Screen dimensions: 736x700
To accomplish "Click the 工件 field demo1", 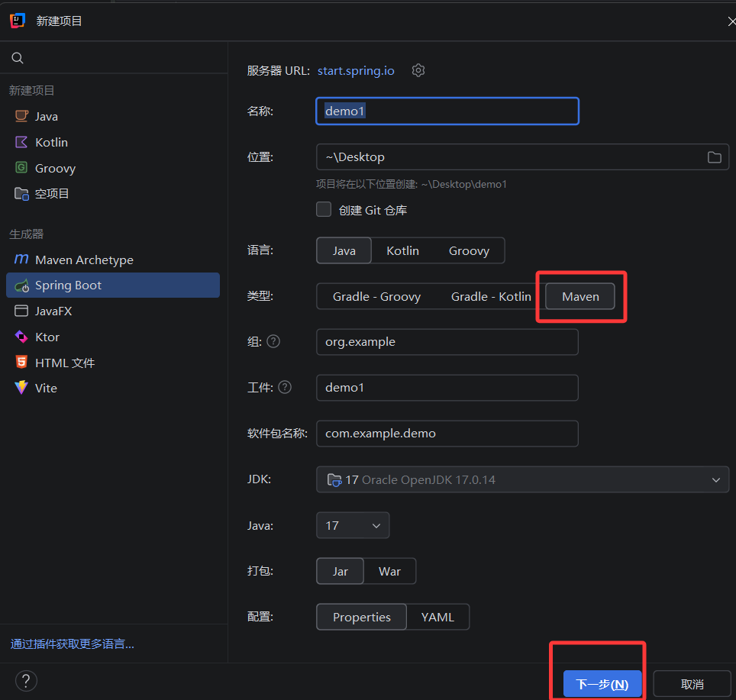I will pyautogui.click(x=447, y=388).
